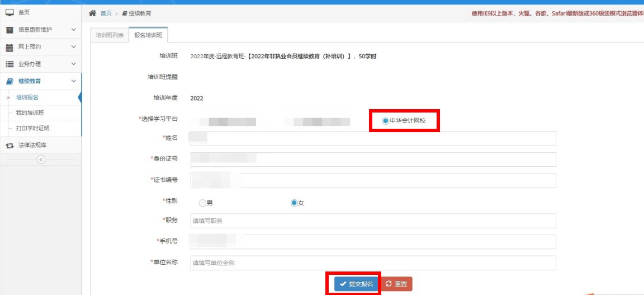Click the calendar icon beside 网上预约

[x=10, y=48]
